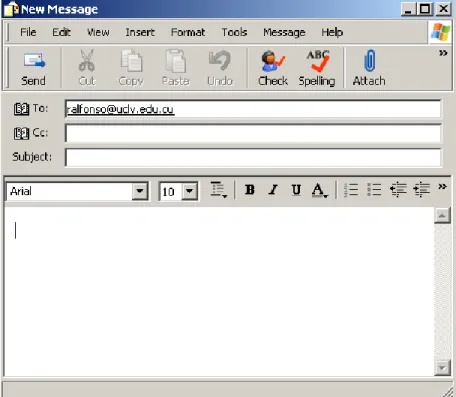Open the Cc: address book icon

(21, 133)
